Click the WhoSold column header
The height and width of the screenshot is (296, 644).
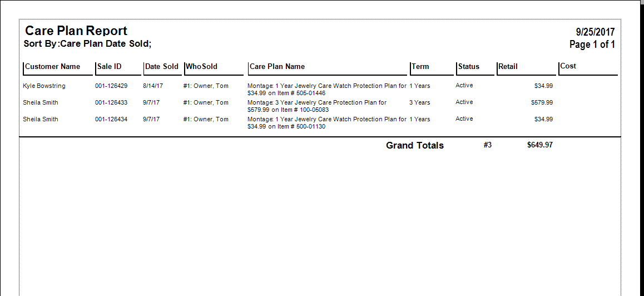pos(201,67)
